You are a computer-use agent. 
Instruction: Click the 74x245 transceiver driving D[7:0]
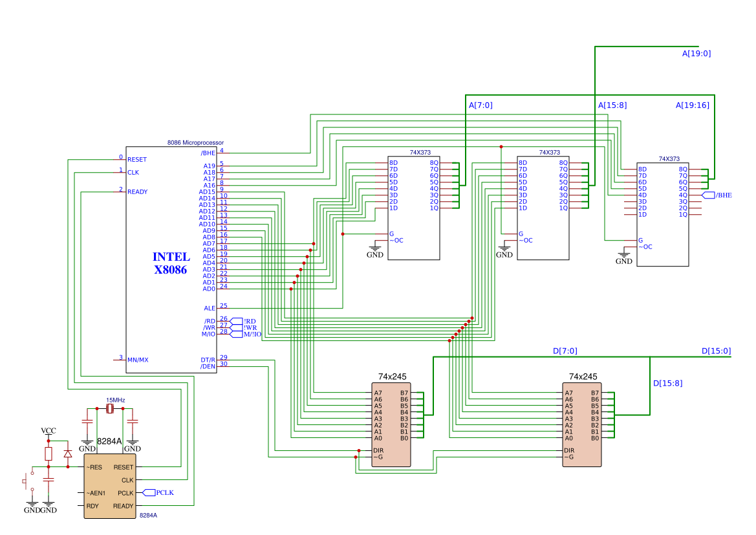click(391, 425)
